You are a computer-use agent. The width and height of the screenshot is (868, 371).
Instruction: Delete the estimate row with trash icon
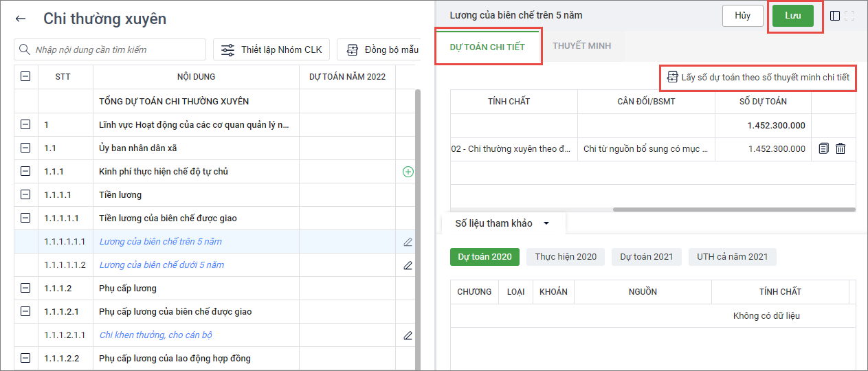(840, 148)
